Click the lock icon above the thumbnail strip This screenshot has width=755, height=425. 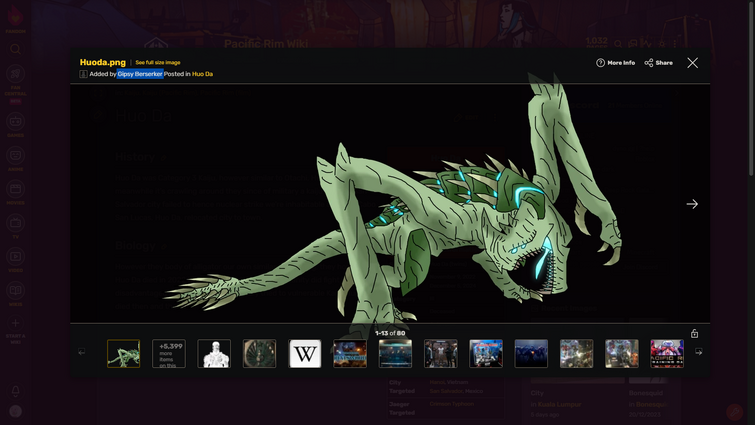[694, 334]
